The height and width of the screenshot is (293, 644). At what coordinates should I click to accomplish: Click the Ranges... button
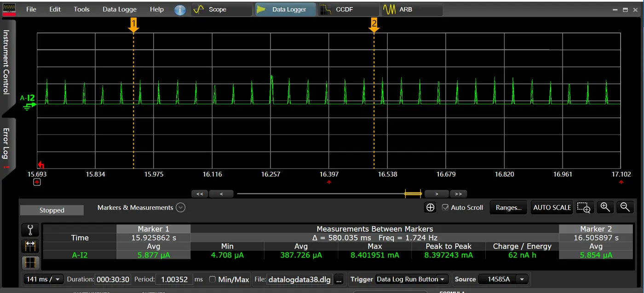[508, 207]
